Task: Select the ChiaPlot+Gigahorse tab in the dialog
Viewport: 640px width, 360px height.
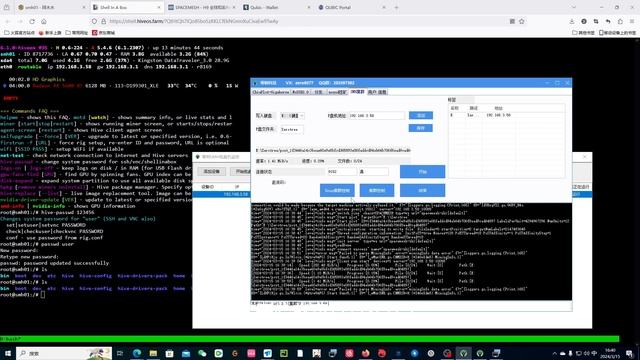Action: click(x=271, y=92)
